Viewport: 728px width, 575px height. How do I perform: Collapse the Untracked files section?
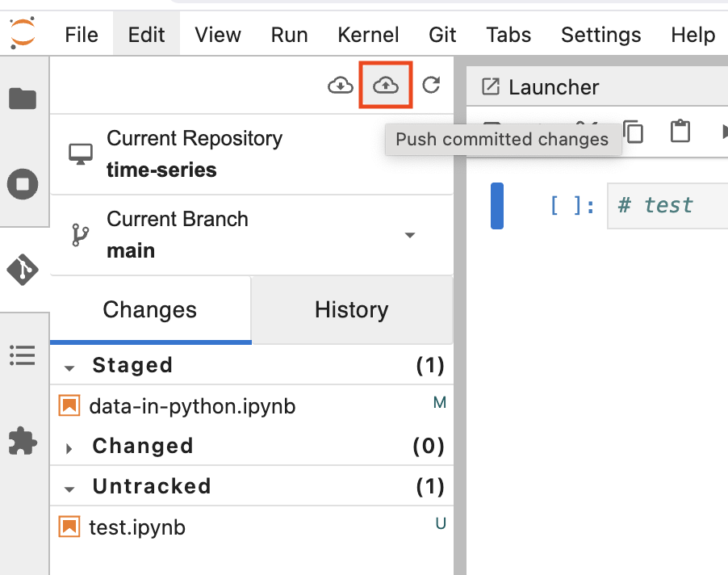[69, 486]
